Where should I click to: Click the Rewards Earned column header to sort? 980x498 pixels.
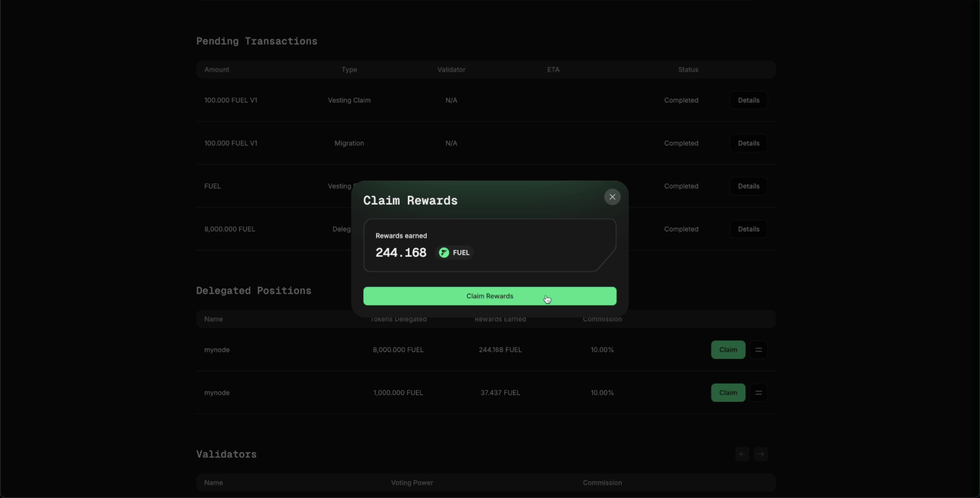pyautogui.click(x=500, y=319)
